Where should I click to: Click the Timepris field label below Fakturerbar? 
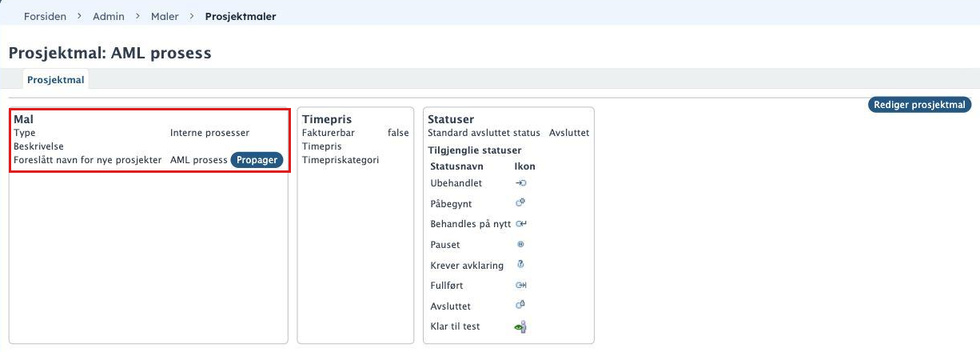click(322, 146)
